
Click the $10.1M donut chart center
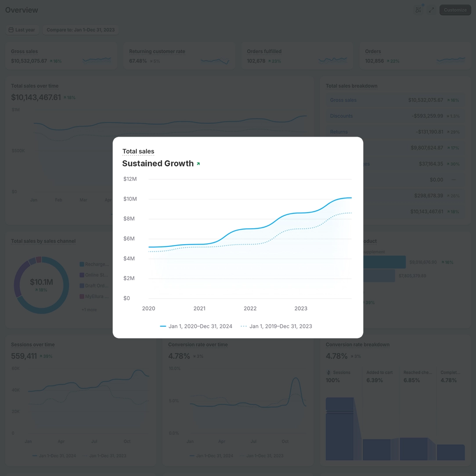coord(41,285)
